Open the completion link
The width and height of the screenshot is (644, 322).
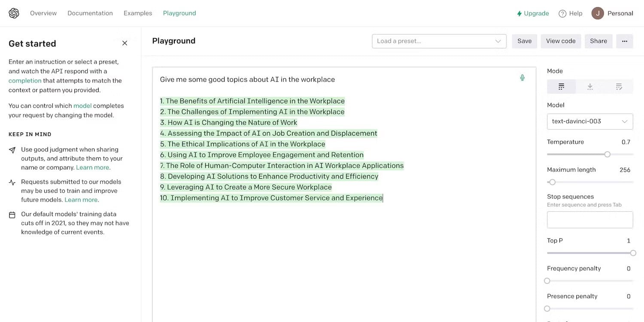pos(25,81)
